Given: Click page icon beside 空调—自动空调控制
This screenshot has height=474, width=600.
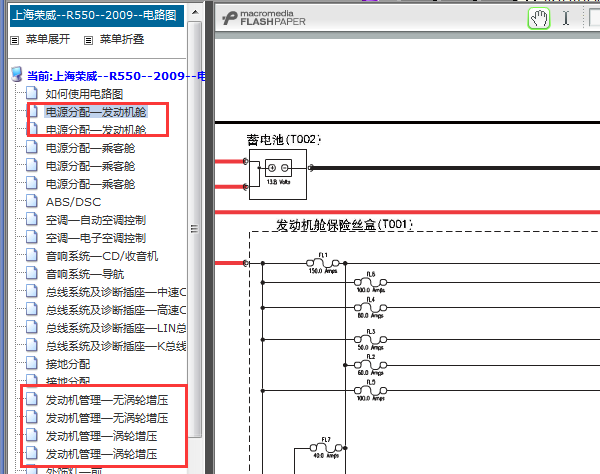Looking at the screenshot, I should click(x=32, y=218).
